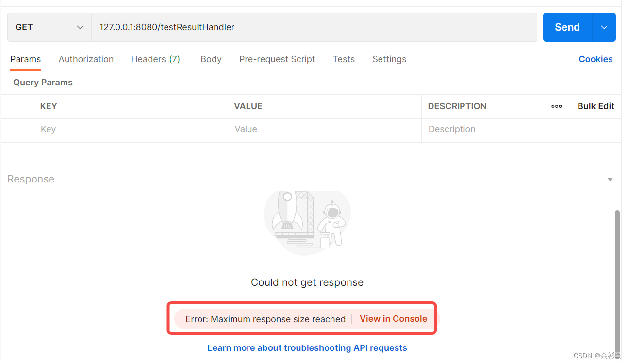
Task: Click the Response section collapse chevron
Action: [x=610, y=179]
